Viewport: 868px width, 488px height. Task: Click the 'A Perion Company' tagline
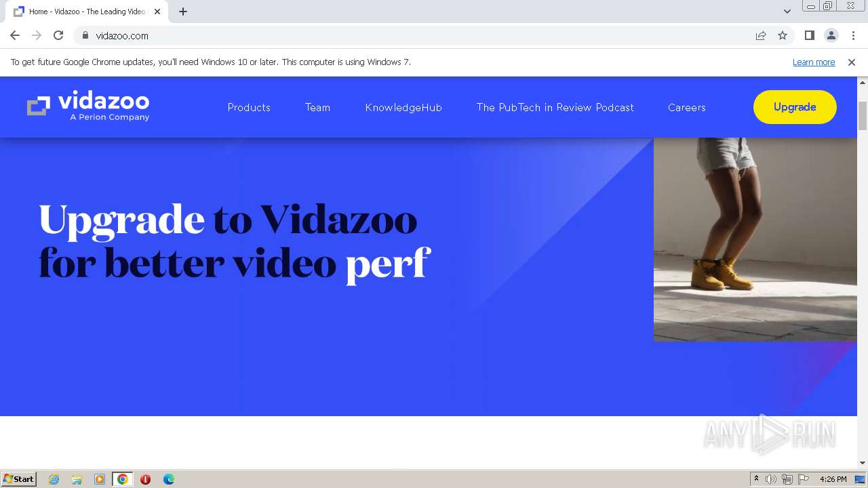(x=109, y=117)
